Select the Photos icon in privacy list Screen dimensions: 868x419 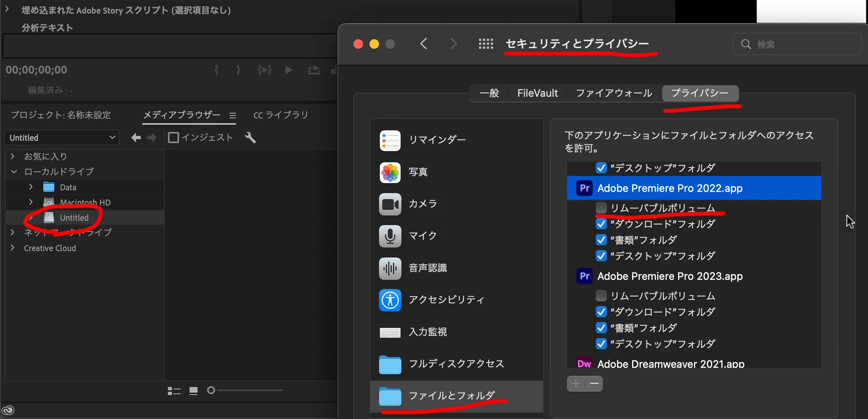(390, 172)
